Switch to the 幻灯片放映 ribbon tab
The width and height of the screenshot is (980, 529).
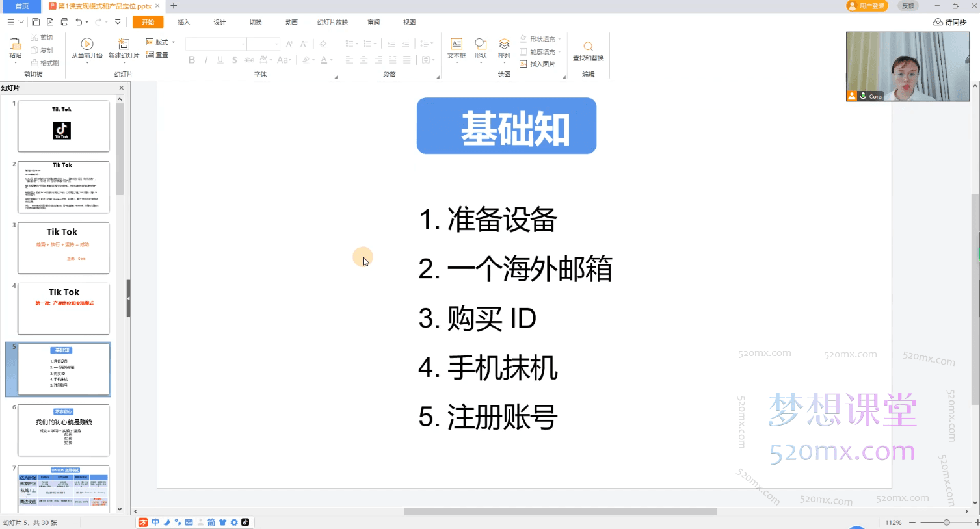pyautogui.click(x=334, y=21)
